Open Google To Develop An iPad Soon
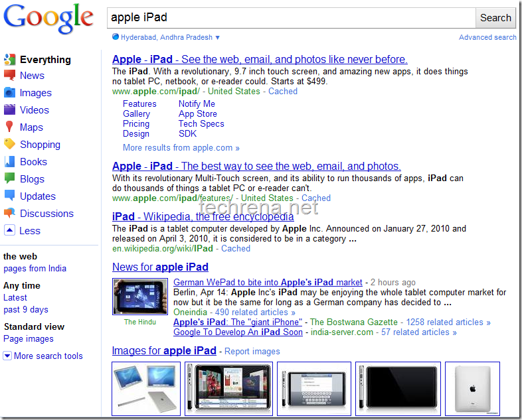 [238, 332]
